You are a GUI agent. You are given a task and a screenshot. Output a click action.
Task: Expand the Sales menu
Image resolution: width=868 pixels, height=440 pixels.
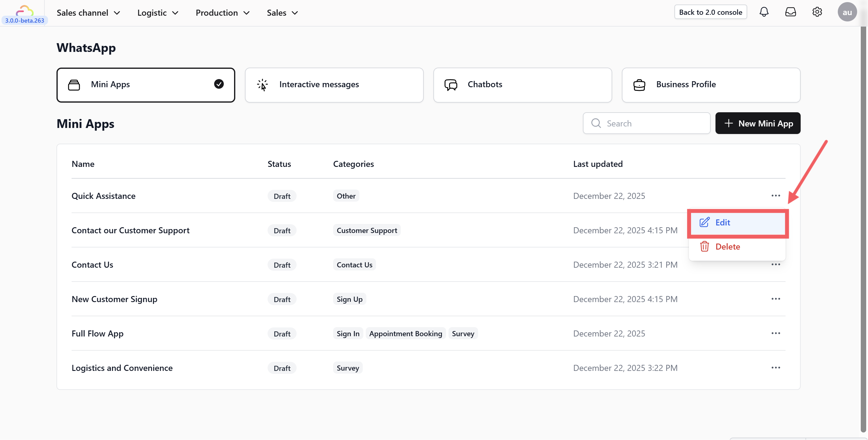(x=282, y=13)
